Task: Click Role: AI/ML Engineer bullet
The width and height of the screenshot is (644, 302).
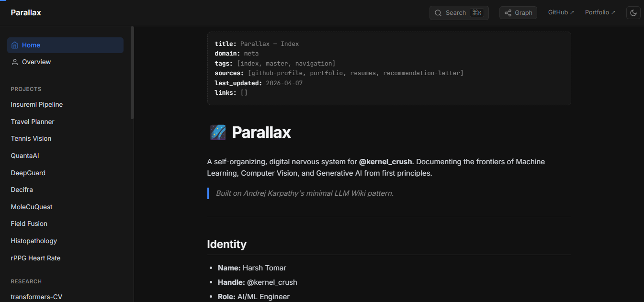Action: 254,297
